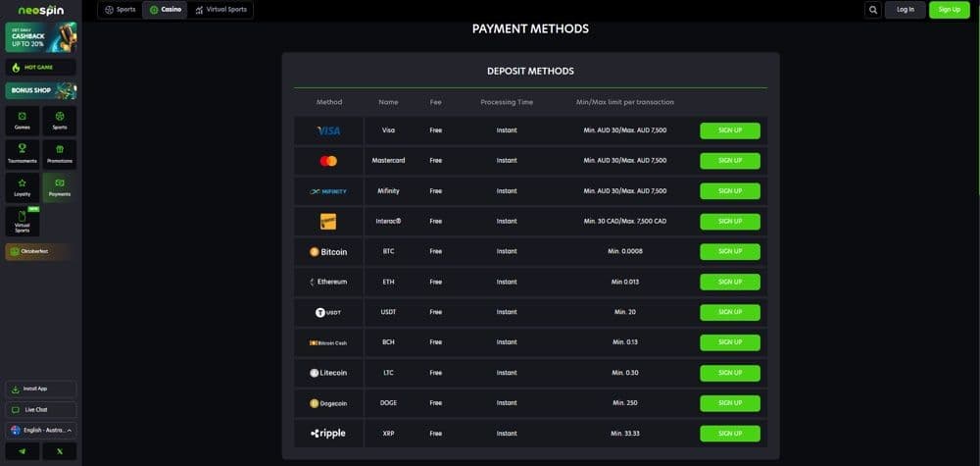Switch to the Sports top tab
Image resolution: width=980 pixels, height=466 pixels.
tap(120, 10)
